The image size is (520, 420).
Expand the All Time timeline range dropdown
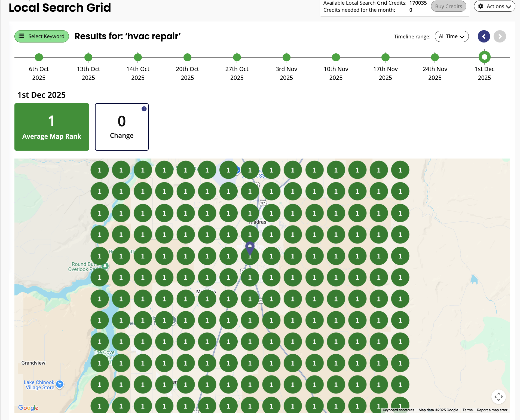(451, 36)
